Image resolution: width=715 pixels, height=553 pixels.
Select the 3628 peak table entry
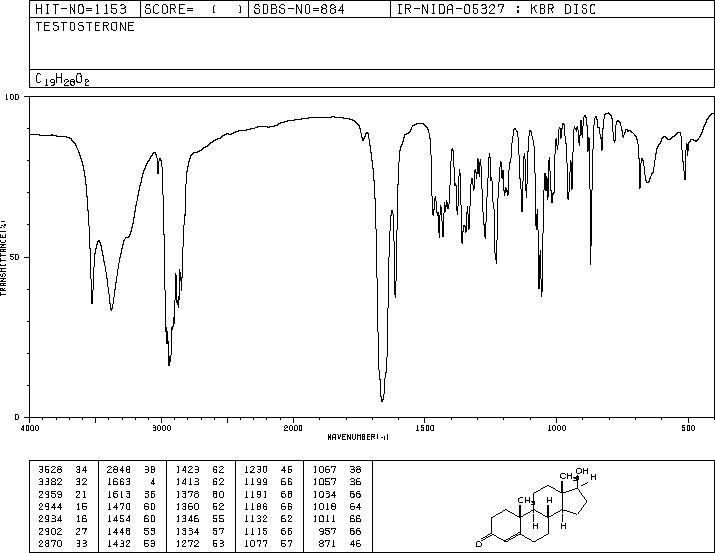tap(63, 470)
